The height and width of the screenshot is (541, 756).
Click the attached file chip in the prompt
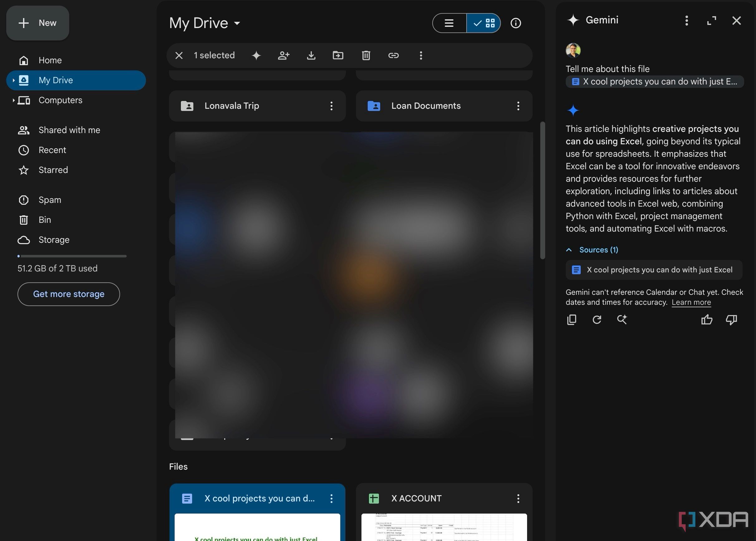click(x=654, y=82)
